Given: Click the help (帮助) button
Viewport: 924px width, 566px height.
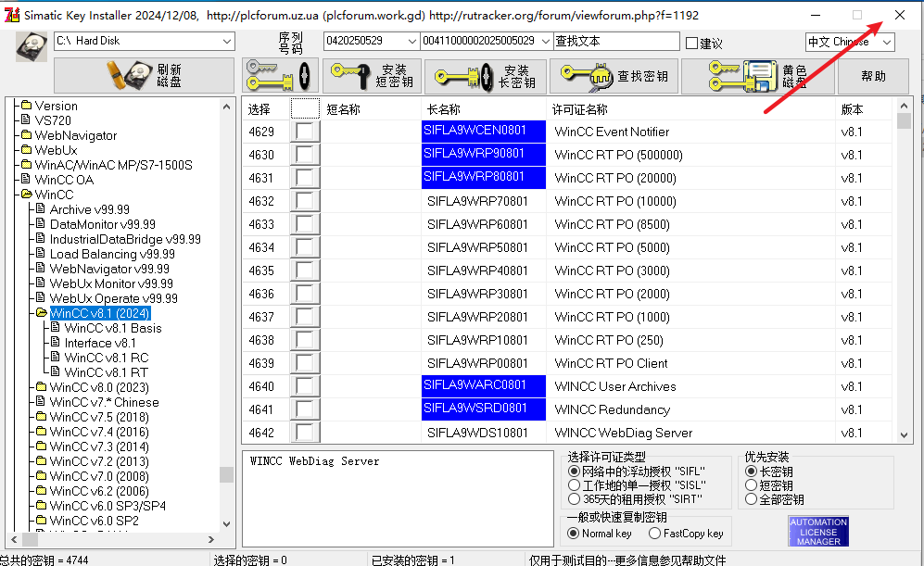Looking at the screenshot, I should coord(873,76).
